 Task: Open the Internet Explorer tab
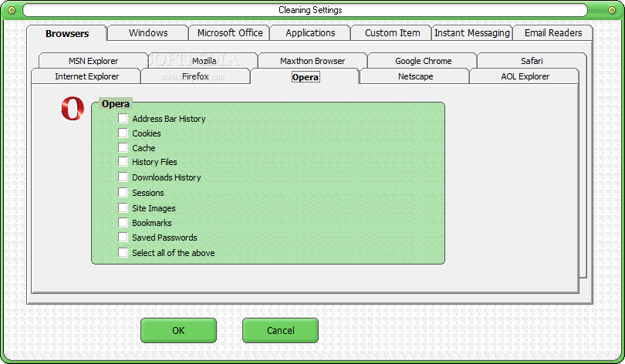pyautogui.click(x=86, y=76)
